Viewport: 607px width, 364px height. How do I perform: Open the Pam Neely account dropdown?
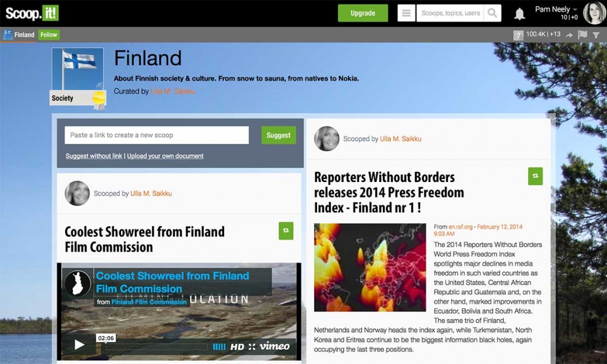point(556,9)
